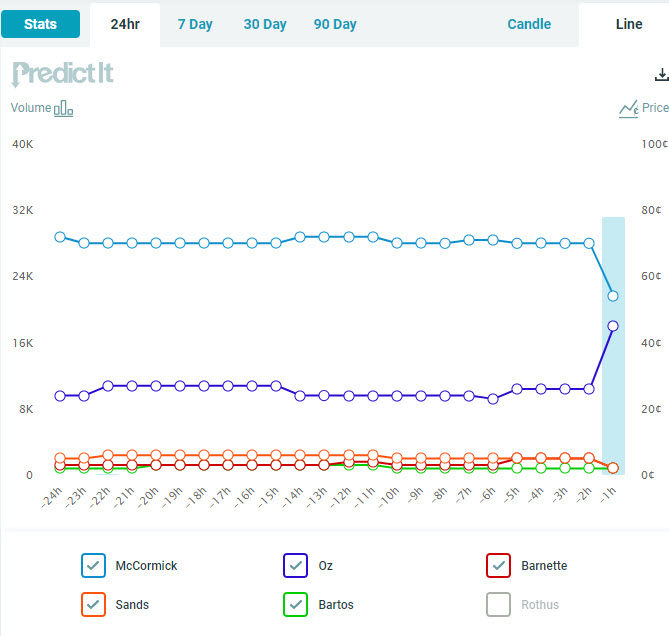Select the Line chart tab
The image size is (669, 636).
pyautogui.click(x=628, y=24)
